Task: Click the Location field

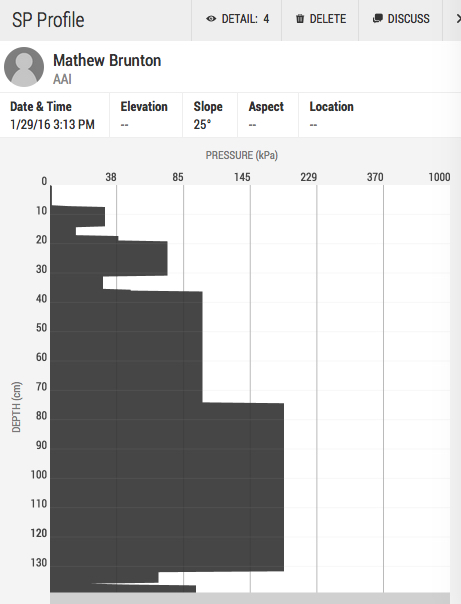Action: 379,115
